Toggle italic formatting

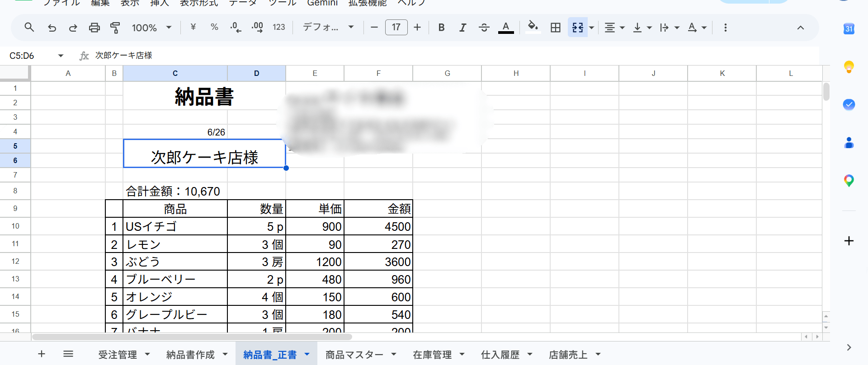click(x=462, y=28)
